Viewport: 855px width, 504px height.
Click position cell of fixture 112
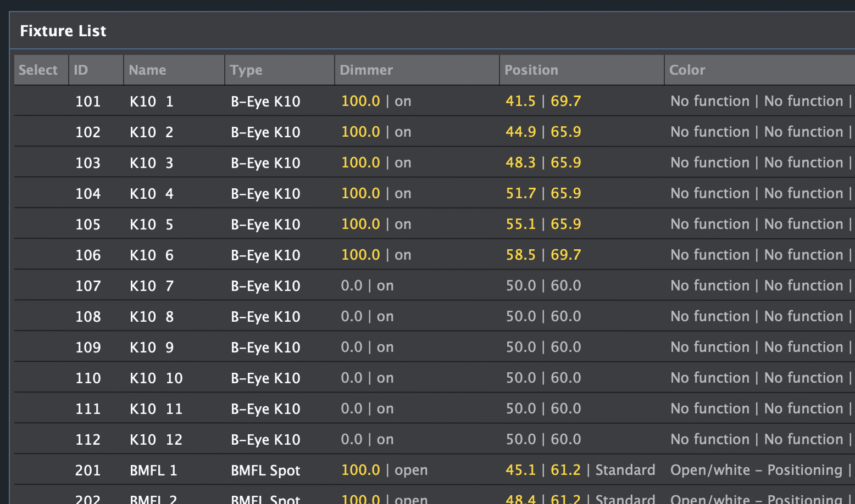pos(543,439)
